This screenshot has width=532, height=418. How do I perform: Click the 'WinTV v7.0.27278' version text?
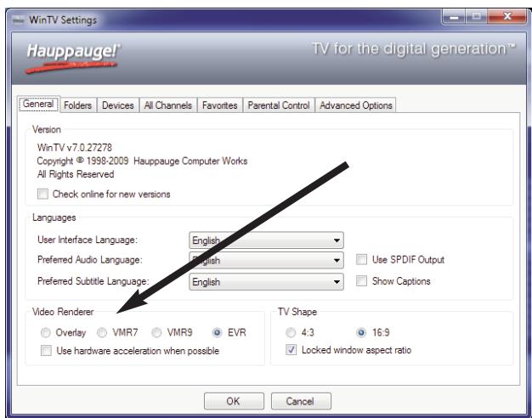[75, 148]
